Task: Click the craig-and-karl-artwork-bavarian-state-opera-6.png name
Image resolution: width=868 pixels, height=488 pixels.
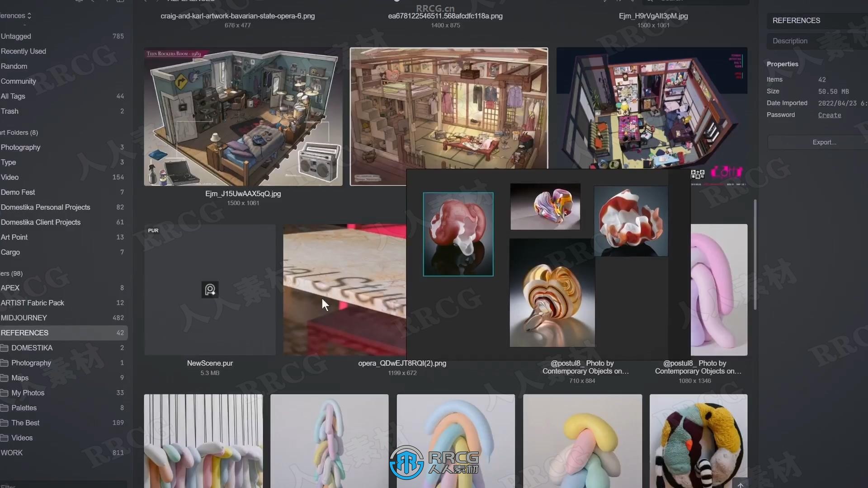Action: (238, 16)
